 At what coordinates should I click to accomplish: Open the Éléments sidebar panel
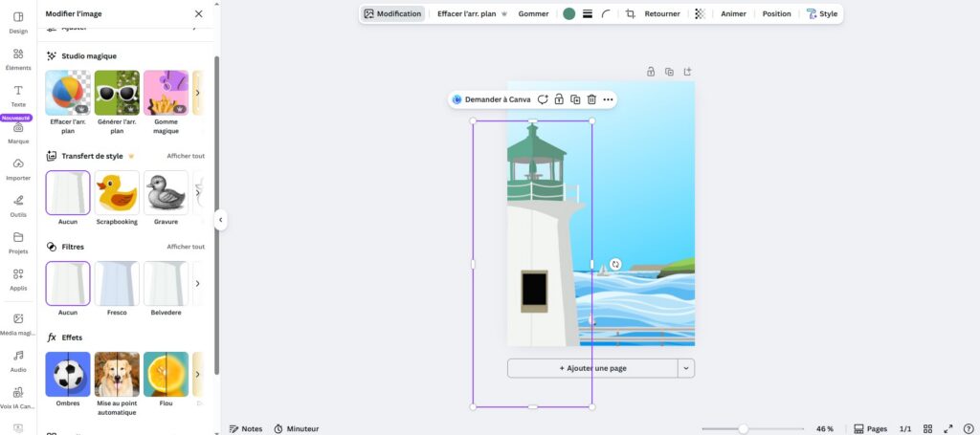pyautogui.click(x=17, y=57)
